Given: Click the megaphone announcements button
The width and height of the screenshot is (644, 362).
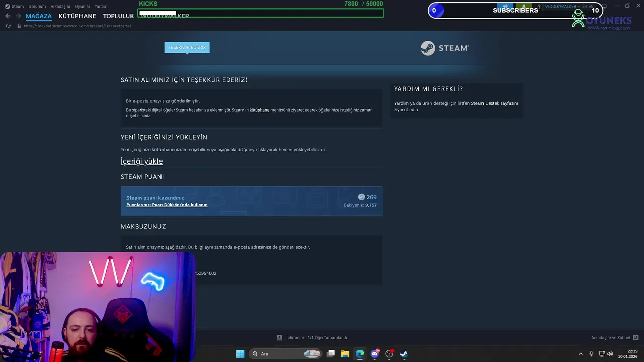Looking at the screenshot, I should coord(505,7).
